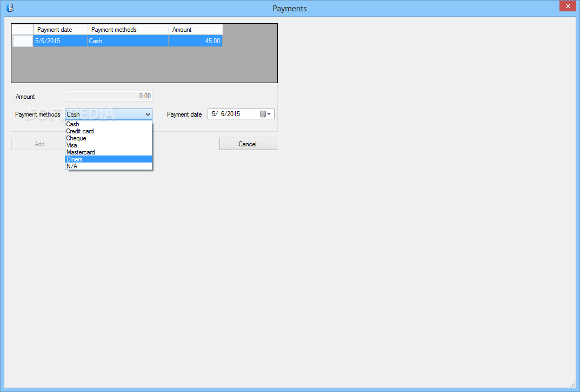
Task: Choose Credit card payment method
Action: [109, 131]
